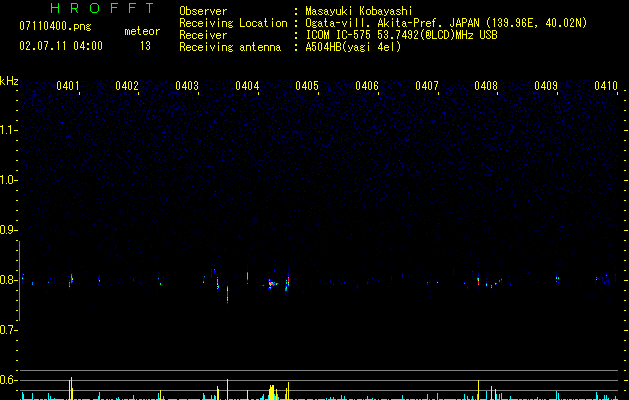This screenshot has width=629, height=400.
Task: Click the 0403 time marker
Action: (187, 86)
